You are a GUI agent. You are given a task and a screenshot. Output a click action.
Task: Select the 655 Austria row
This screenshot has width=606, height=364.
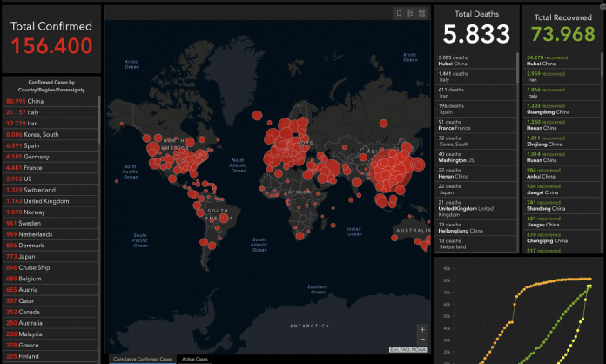(x=50, y=290)
